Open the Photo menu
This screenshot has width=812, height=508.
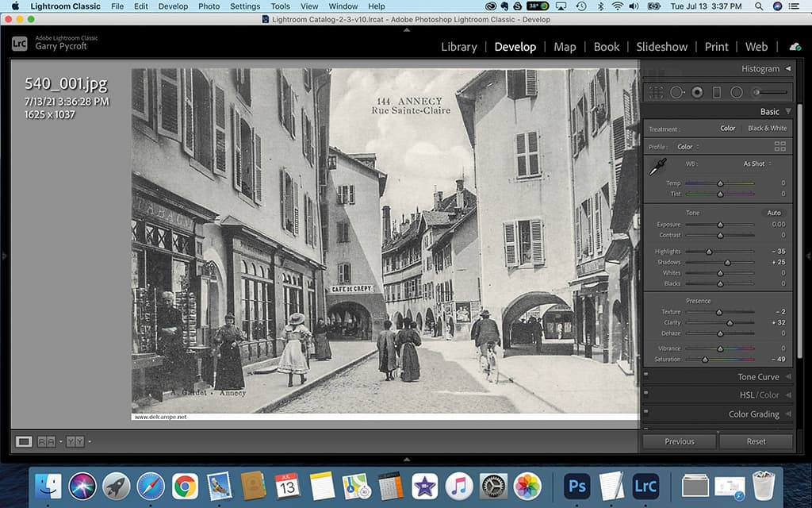(209, 6)
